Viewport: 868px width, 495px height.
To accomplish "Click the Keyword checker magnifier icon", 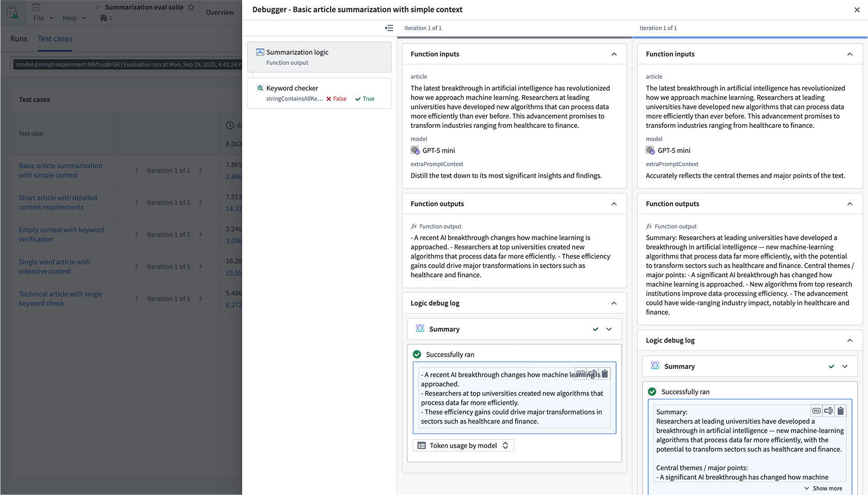I will pyautogui.click(x=260, y=88).
